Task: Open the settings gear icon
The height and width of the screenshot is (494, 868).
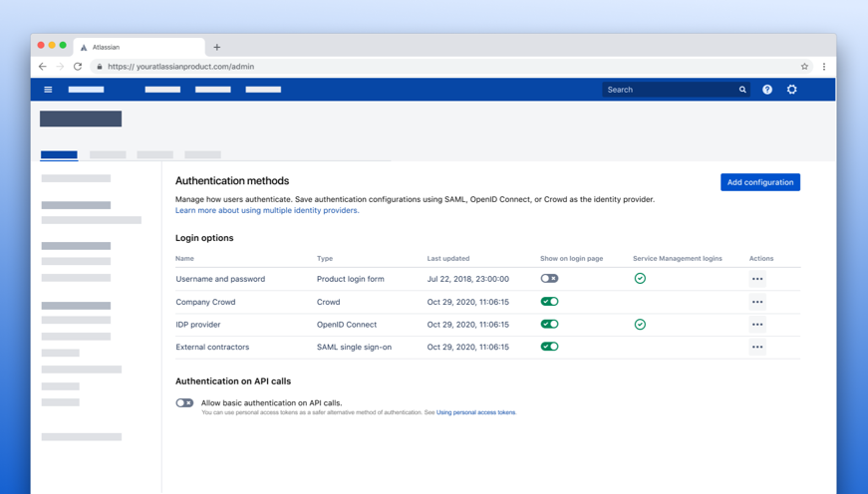Action: pyautogui.click(x=792, y=90)
